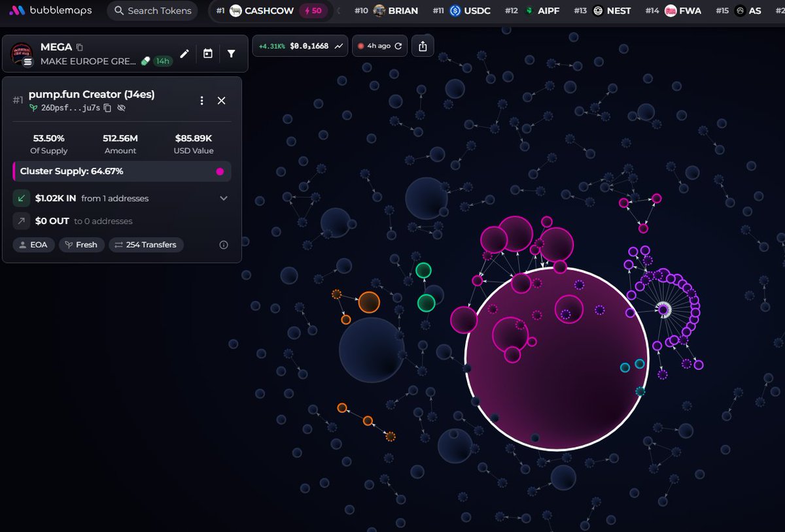Click the magenta cluster color dot
Image resolution: width=785 pixels, height=532 pixels.
(220, 172)
